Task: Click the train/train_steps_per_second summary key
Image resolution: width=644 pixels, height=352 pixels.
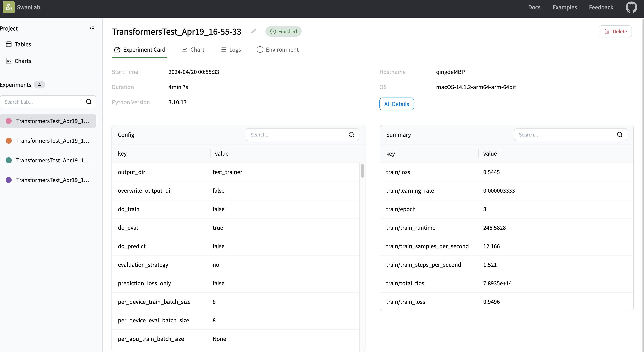Action: pos(423,265)
